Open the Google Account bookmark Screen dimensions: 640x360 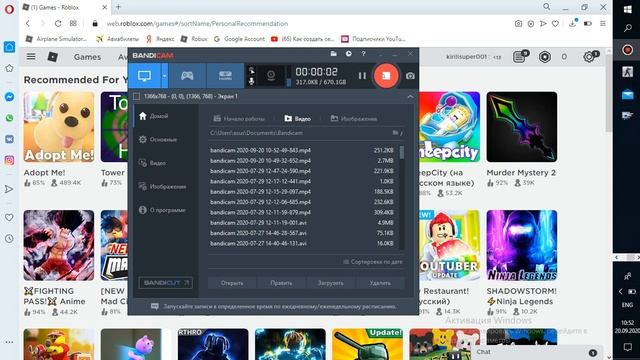point(239,39)
